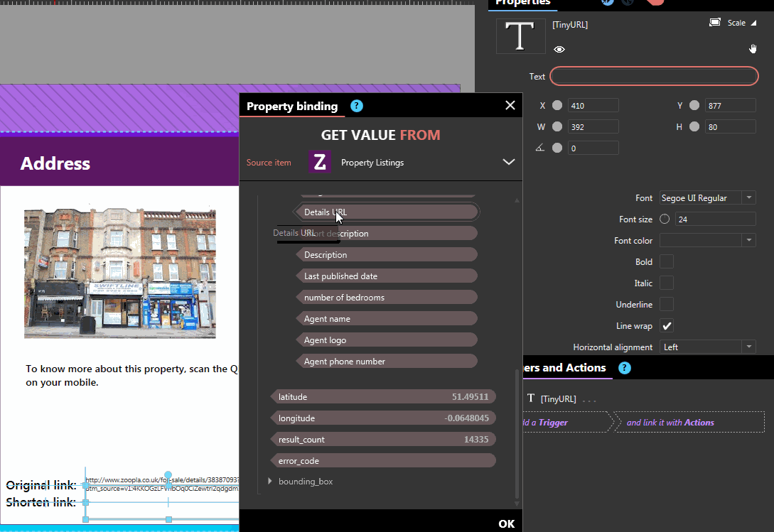Image resolution: width=774 pixels, height=532 pixels.
Task: Click the X position binding circle
Action: click(557, 105)
